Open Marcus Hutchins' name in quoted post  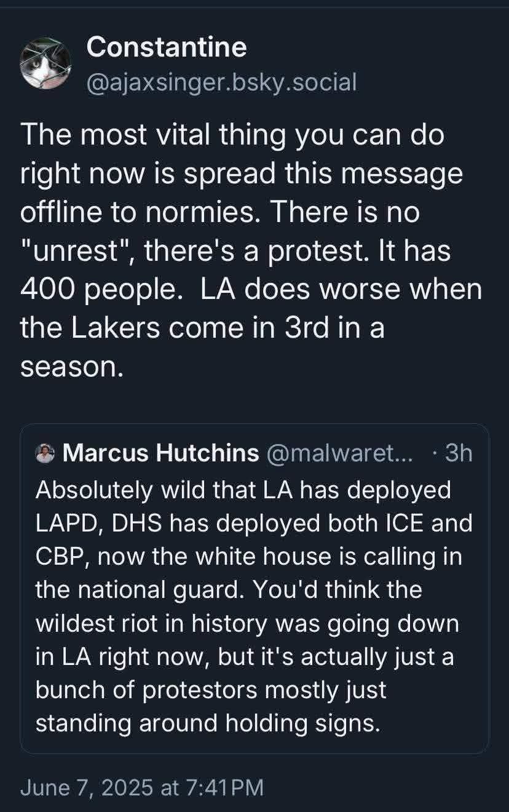coord(160,453)
